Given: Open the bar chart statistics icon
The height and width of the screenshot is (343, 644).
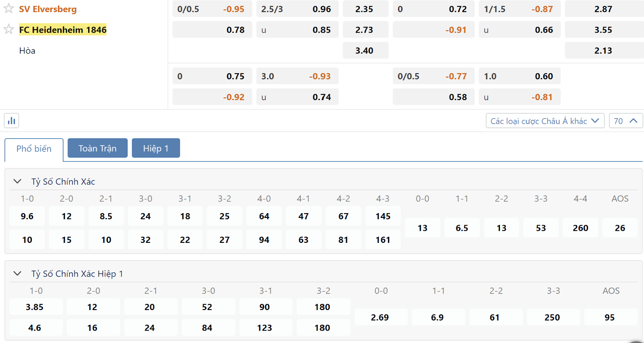Looking at the screenshot, I should click(x=12, y=121).
